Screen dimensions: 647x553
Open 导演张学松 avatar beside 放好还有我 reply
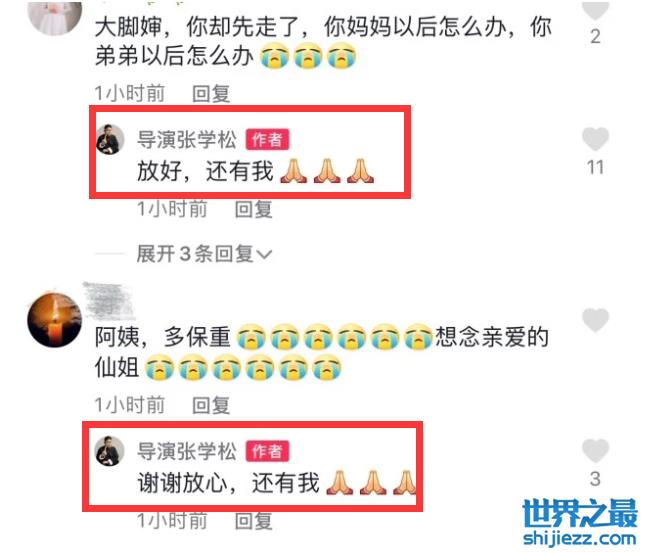(x=110, y=139)
